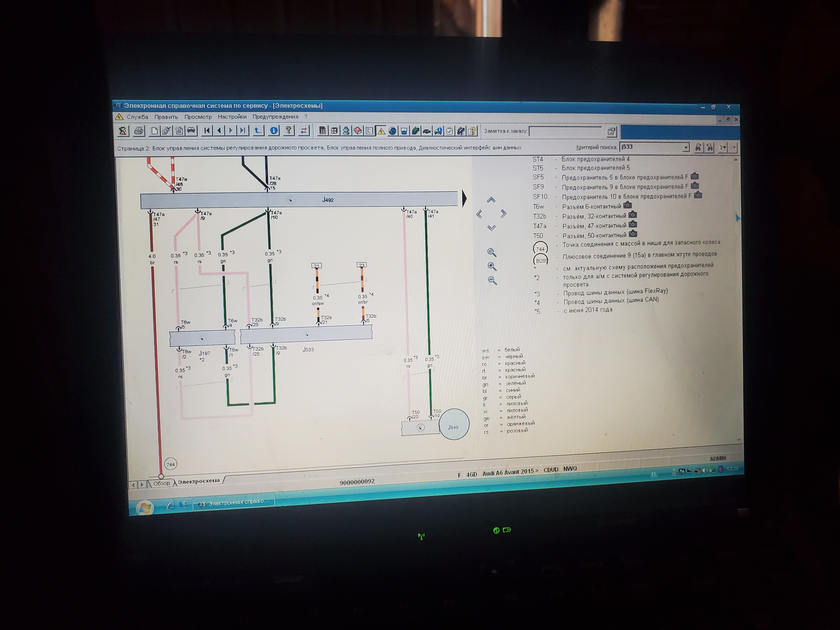This screenshot has width=840, height=630.
Task: Open the Настройки menu
Action: [x=232, y=117]
